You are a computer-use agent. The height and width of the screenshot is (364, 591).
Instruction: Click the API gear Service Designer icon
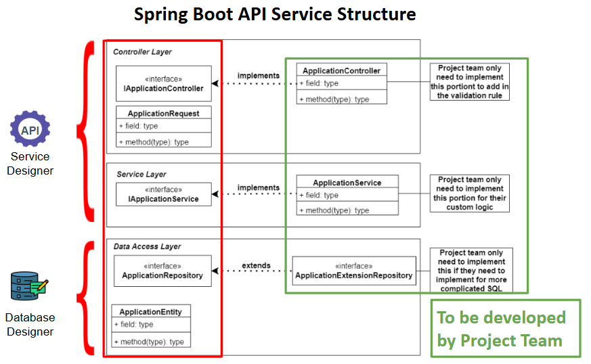[30, 129]
